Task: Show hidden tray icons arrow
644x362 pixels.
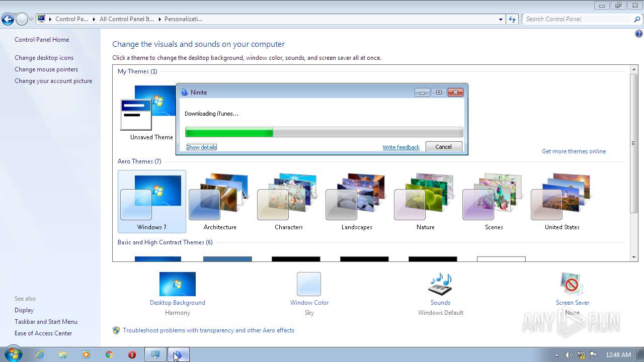Action: point(556,355)
